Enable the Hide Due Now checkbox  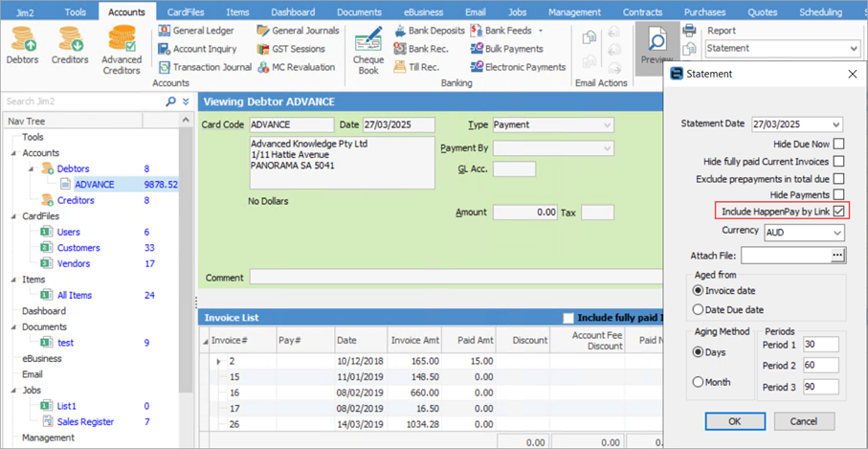tap(838, 144)
